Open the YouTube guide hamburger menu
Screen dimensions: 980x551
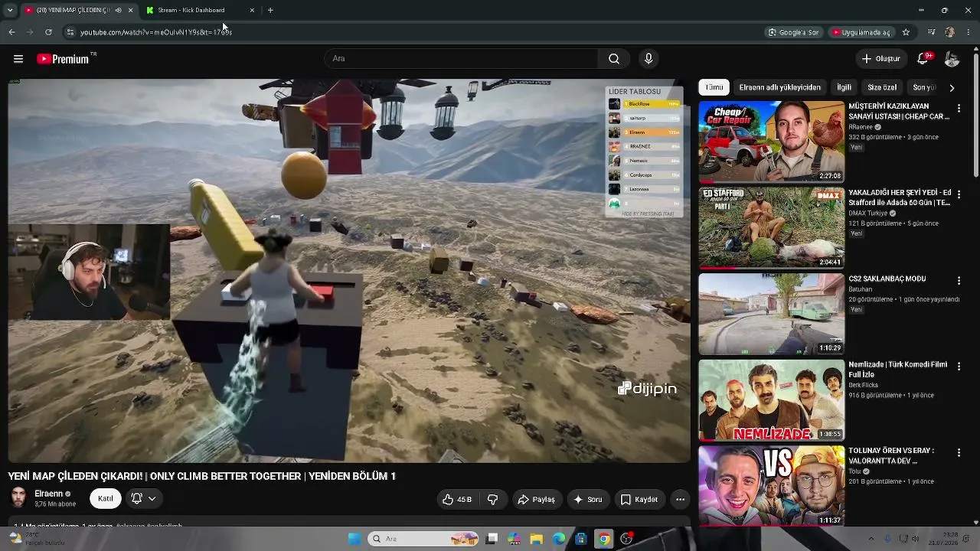[x=18, y=59]
